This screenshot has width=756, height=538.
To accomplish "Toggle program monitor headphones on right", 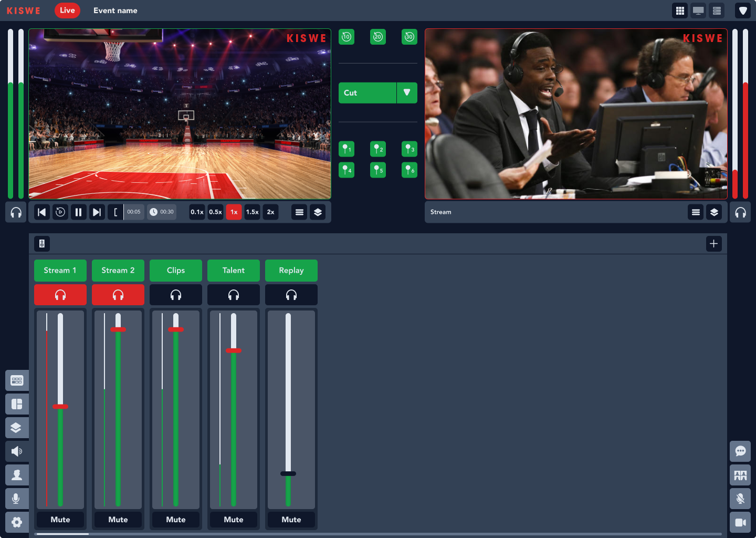I will [x=740, y=212].
